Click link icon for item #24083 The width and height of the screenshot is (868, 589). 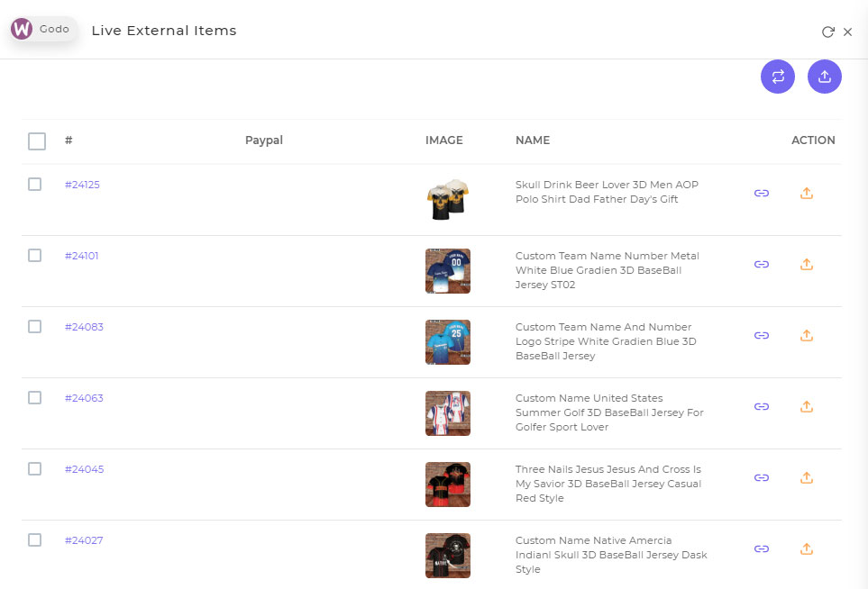point(761,335)
